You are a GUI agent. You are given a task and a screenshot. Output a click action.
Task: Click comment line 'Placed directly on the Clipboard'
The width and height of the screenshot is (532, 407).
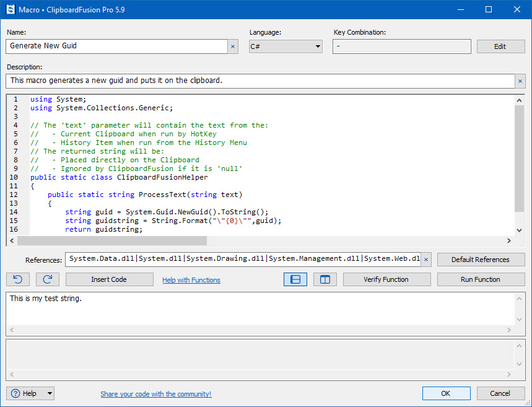tap(129, 160)
